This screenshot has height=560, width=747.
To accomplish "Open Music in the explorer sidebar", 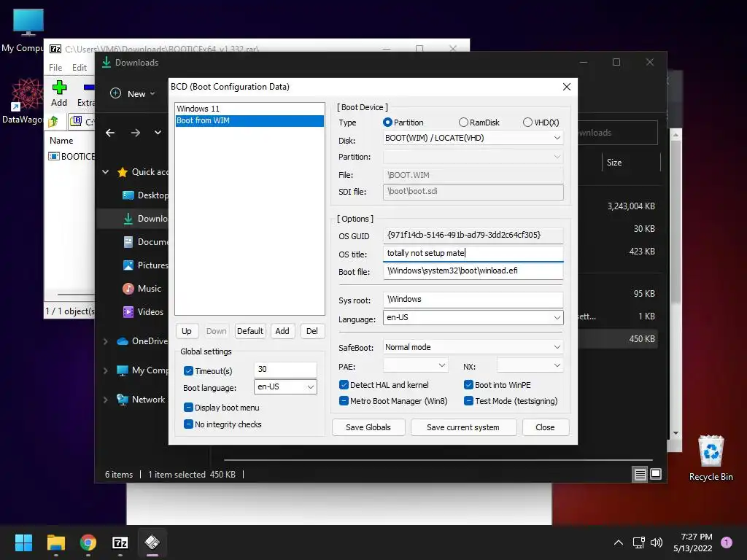I will (x=142, y=289).
